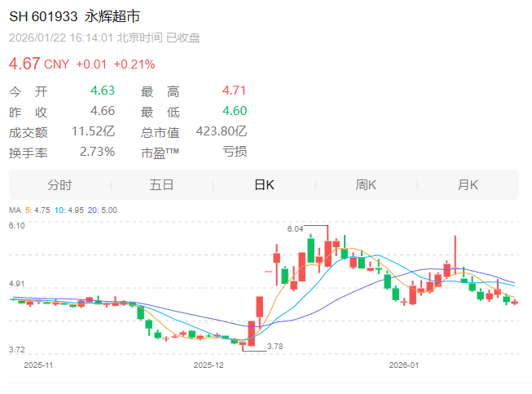This screenshot has width=532, height=394.
Task: Click the 最高 value 4.71
Action: [x=234, y=91]
